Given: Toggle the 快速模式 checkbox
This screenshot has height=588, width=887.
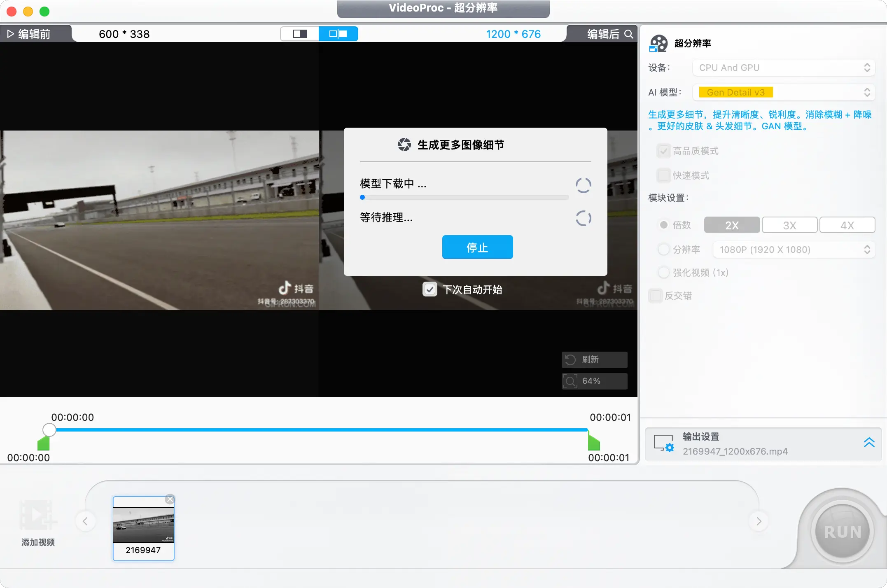Looking at the screenshot, I should 663,175.
